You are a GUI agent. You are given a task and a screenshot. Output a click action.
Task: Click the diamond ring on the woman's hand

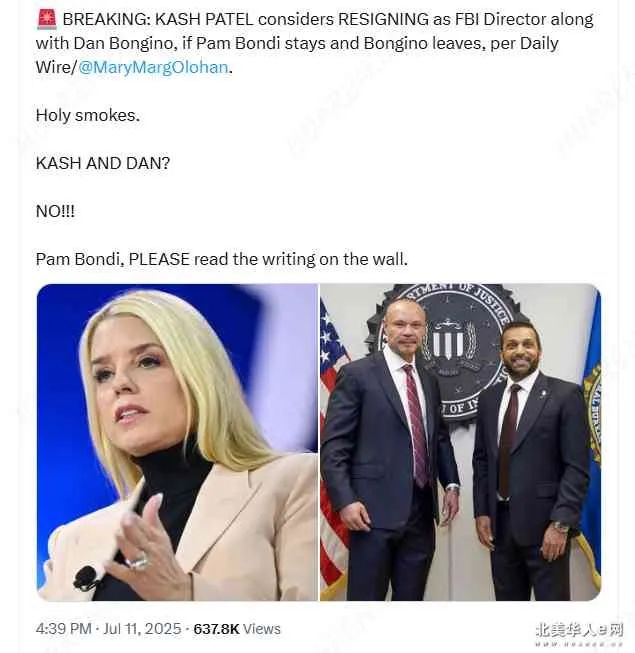pyautogui.click(x=138, y=560)
